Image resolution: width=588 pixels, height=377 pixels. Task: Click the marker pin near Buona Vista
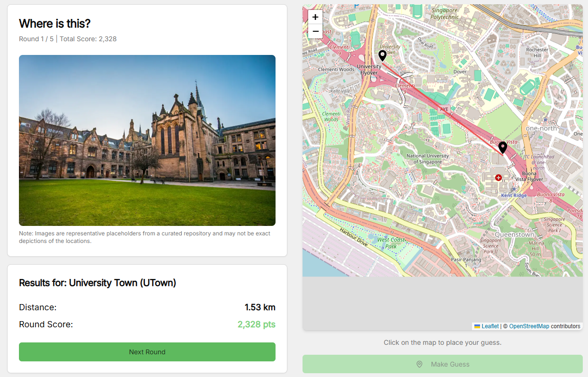tap(503, 147)
